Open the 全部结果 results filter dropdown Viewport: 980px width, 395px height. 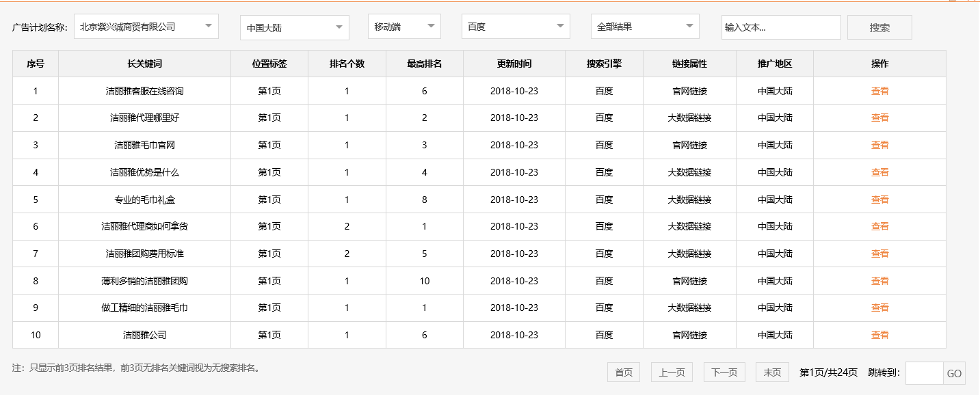(x=644, y=26)
